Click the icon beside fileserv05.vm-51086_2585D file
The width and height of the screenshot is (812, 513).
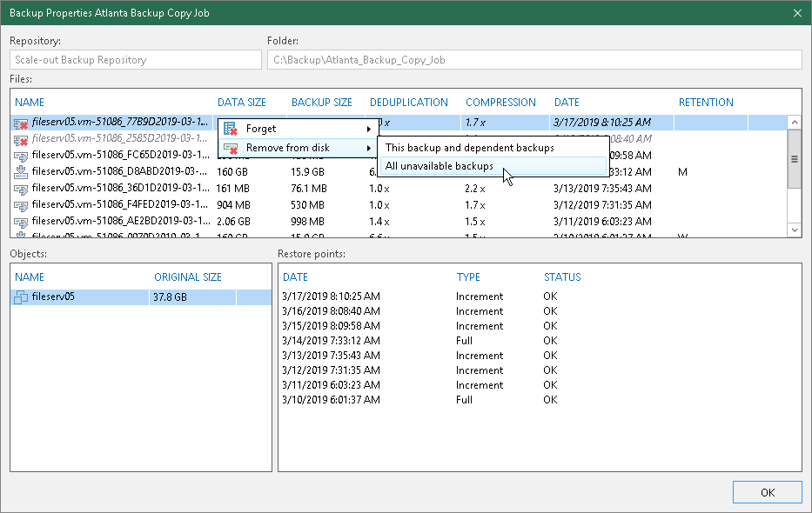[x=22, y=139]
